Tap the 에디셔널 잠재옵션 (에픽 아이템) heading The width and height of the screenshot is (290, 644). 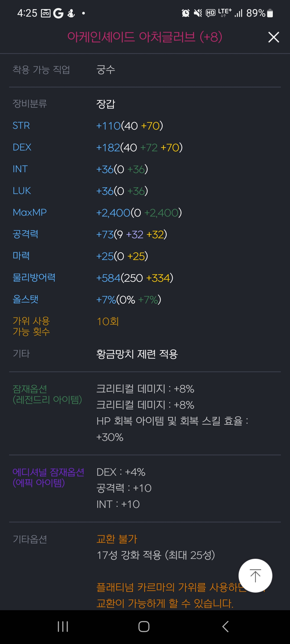[x=48, y=477]
